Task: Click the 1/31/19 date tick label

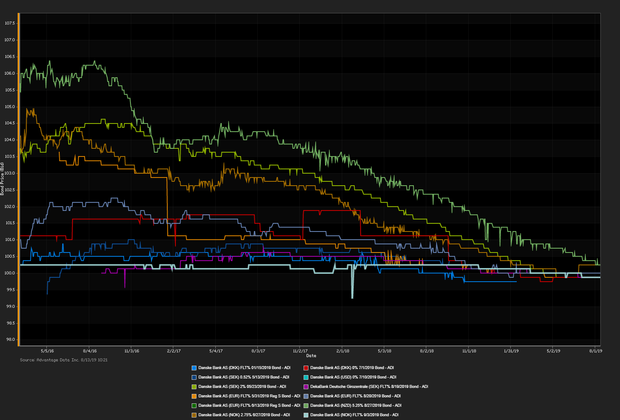Action: tap(511, 351)
